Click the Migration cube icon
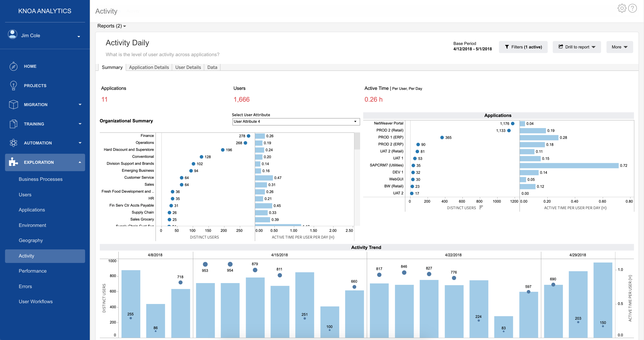The image size is (644, 340). pyautogui.click(x=13, y=105)
